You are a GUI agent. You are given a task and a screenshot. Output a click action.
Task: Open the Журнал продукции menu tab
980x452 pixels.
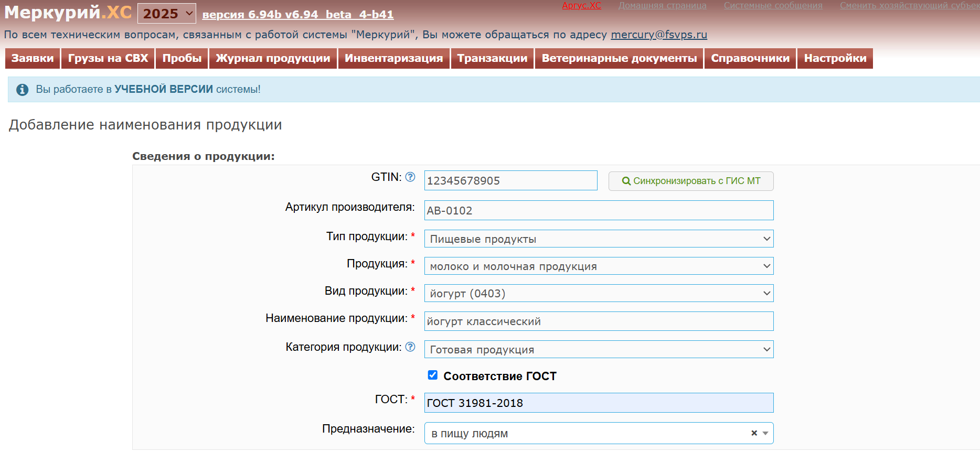[273, 58]
